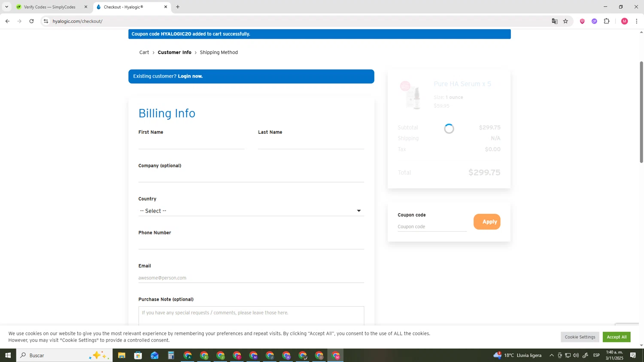This screenshot has width=644, height=362.
Task: Focus the Last Name field
Action: click(x=311, y=144)
